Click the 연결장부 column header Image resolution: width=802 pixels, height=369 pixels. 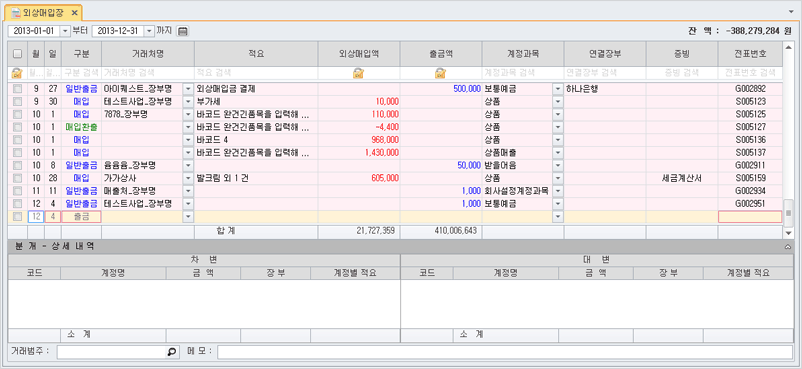[605, 54]
